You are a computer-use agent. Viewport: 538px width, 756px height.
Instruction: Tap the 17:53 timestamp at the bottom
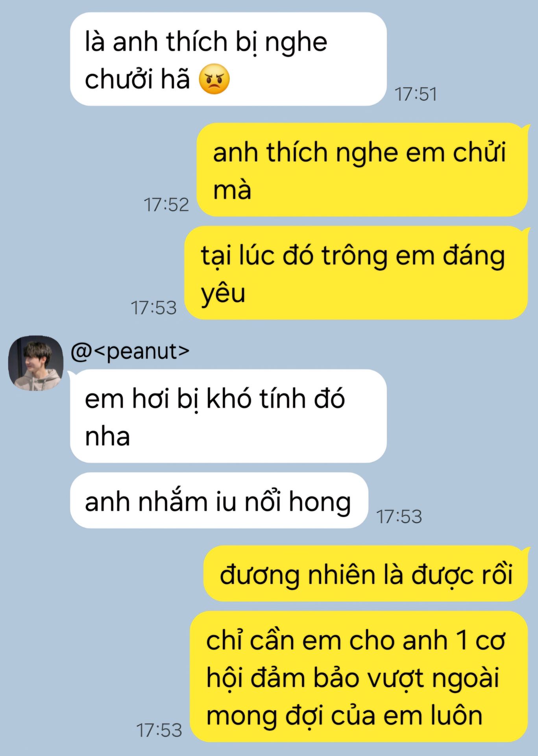(x=159, y=730)
